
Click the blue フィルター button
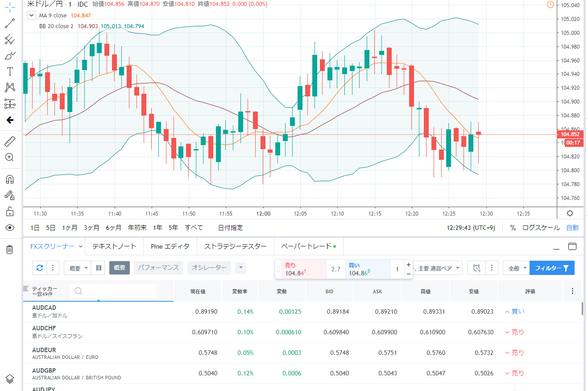click(x=552, y=268)
